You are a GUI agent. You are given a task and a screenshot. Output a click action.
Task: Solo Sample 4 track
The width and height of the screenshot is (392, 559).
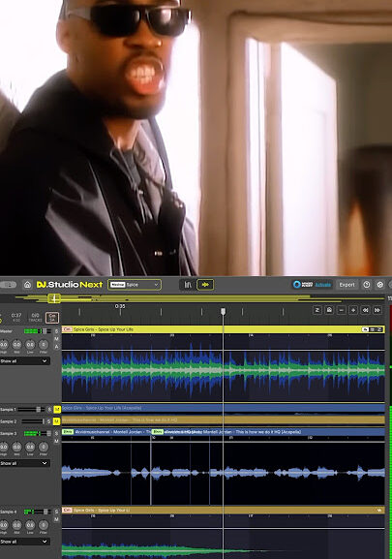click(x=56, y=512)
